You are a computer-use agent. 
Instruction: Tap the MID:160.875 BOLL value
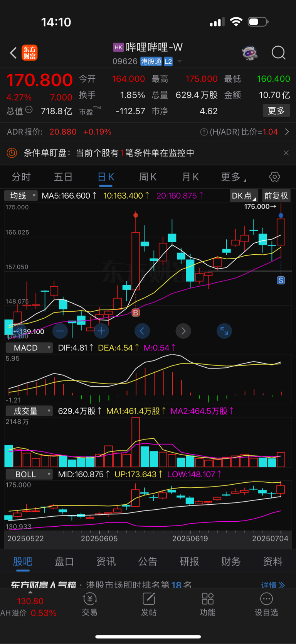tap(84, 474)
